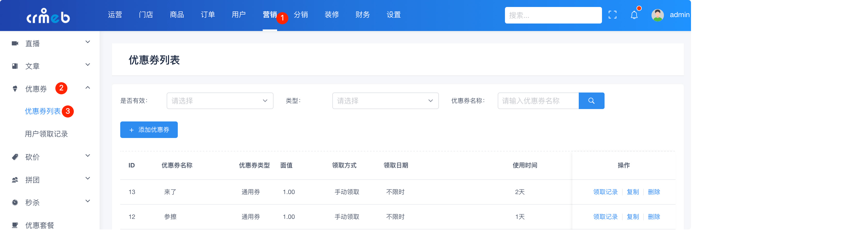The image size is (868, 246).
Task: Select the 营销 top menu
Action: pyautogui.click(x=270, y=15)
